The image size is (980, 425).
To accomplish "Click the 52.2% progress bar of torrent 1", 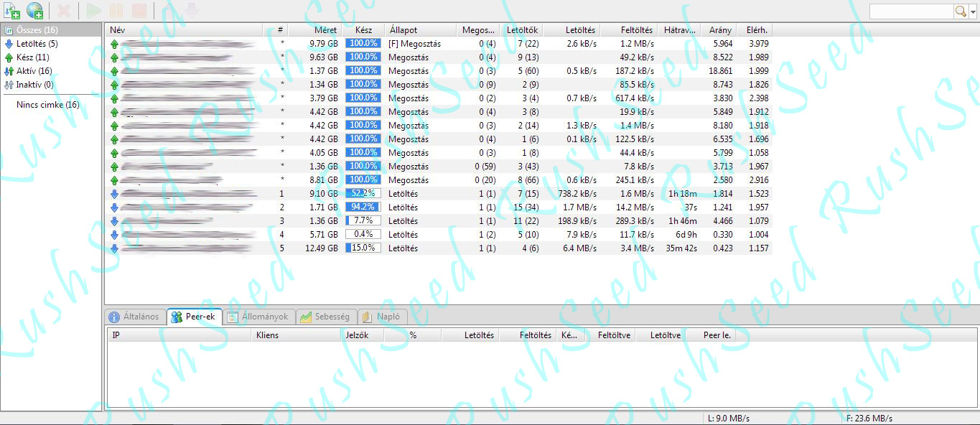I will coord(363,194).
